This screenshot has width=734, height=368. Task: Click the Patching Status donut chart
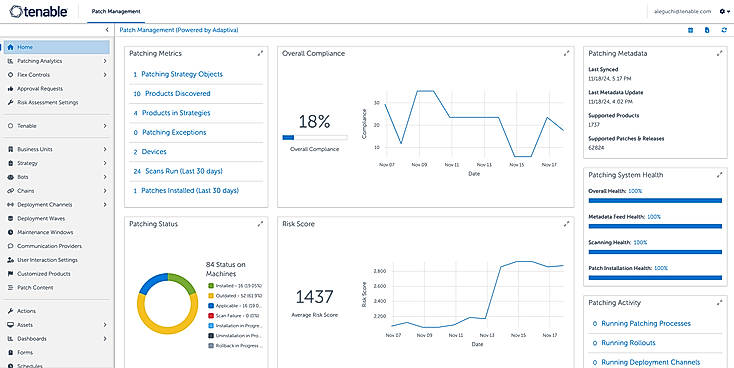click(x=167, y=303)
